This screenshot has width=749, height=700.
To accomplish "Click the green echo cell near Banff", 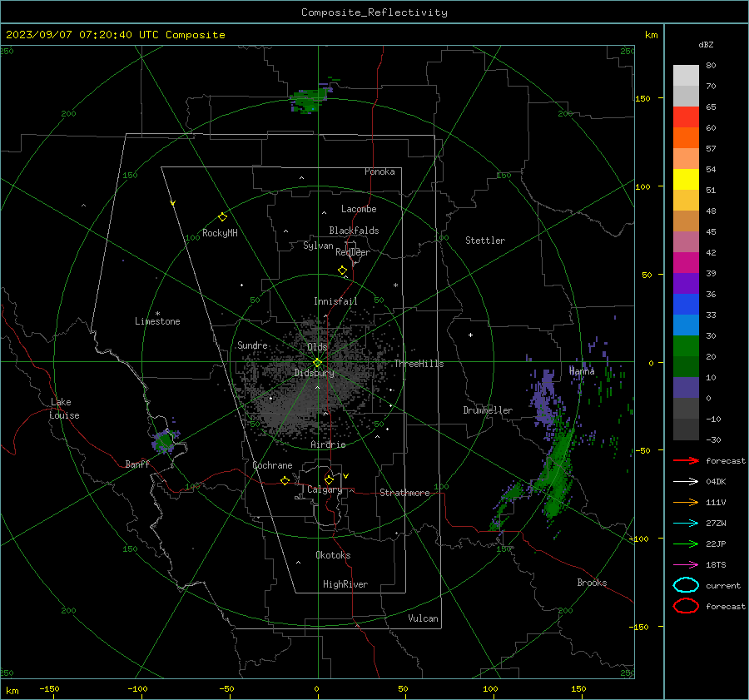I will coord(165,440).
